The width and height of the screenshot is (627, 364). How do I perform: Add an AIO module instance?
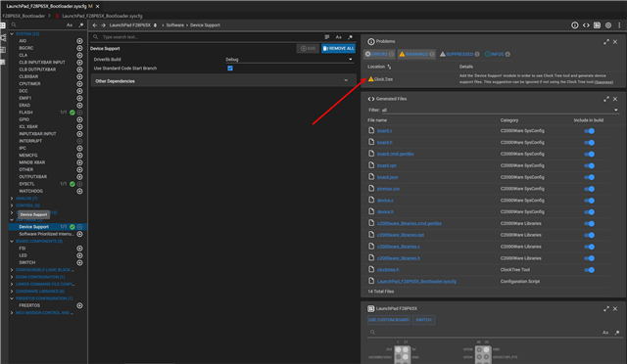tap(79, 41)
